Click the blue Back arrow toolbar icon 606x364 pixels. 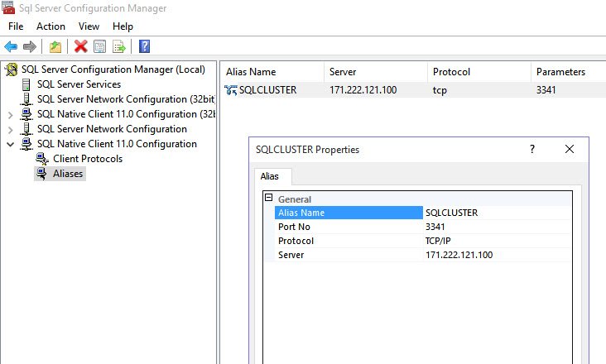(x=11, y=46)
